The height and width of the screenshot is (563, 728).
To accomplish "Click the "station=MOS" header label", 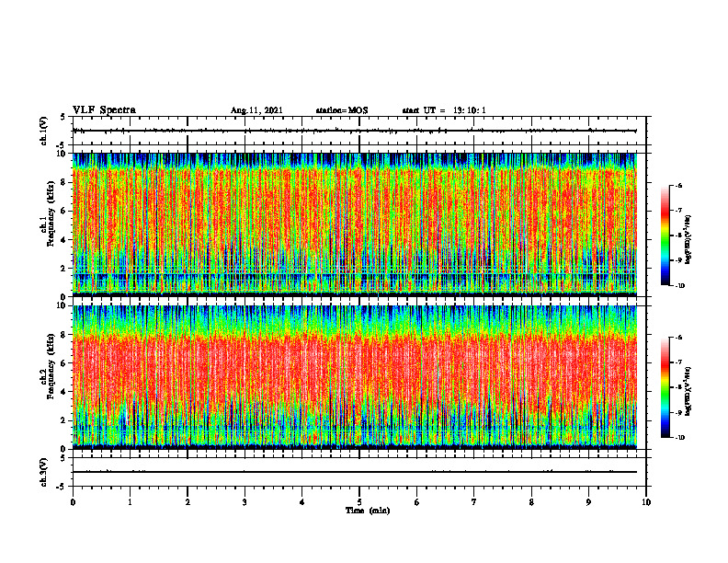I will pyautogui.click(x=342, y=110).
